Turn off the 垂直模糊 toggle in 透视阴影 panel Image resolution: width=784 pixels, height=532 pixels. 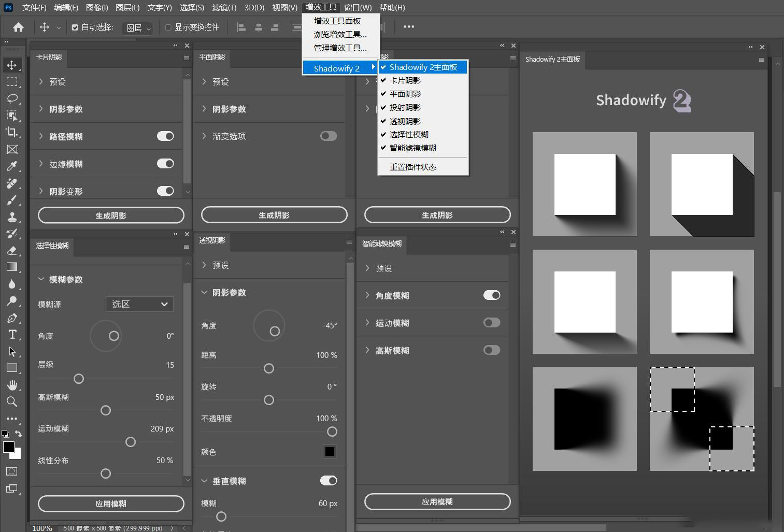click(x=328, y=480)
